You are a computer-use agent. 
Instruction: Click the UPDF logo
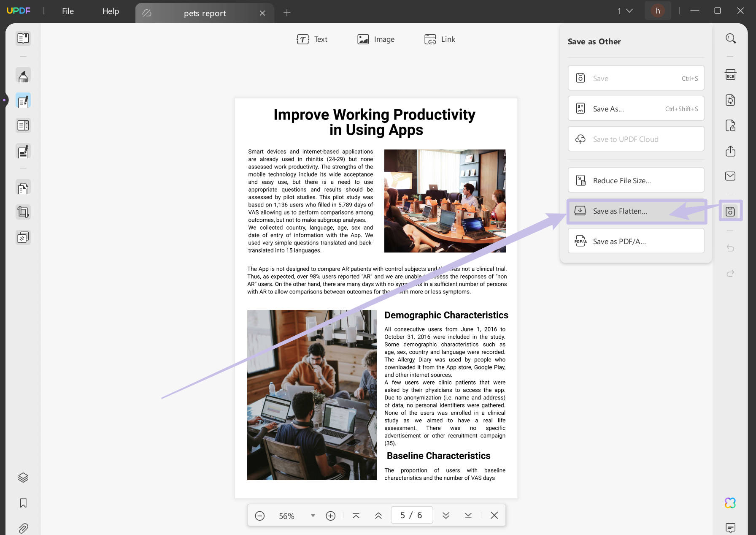19,11
